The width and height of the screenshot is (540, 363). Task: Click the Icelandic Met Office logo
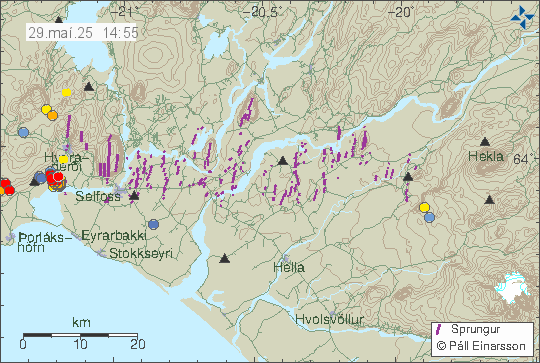point(522,17)
